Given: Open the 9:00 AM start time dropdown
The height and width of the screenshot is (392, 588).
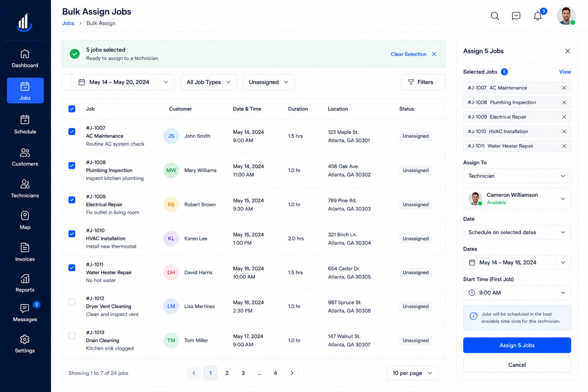Looking at the screenshot, I should [x=517, y=292].
